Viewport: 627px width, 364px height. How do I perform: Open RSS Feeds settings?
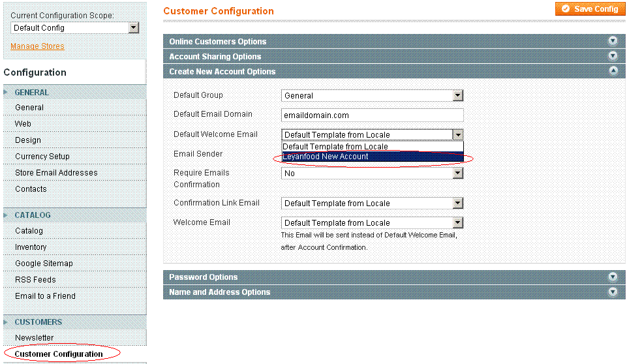tap(36, 280)
